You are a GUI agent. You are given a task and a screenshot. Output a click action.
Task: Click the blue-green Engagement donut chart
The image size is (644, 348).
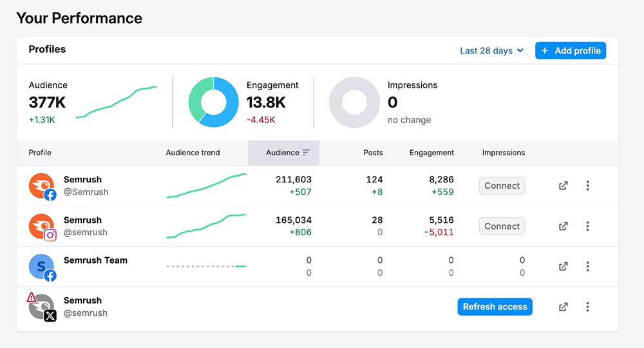click(213, 102)
